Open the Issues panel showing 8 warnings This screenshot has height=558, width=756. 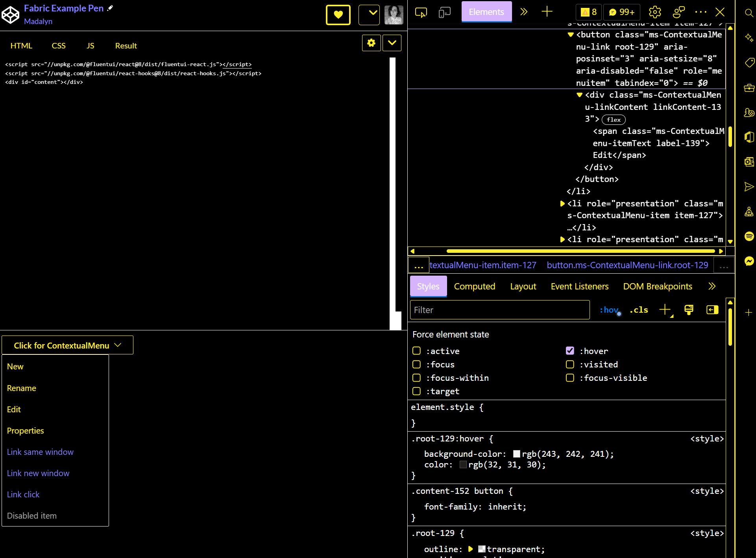tap(589, 12)
